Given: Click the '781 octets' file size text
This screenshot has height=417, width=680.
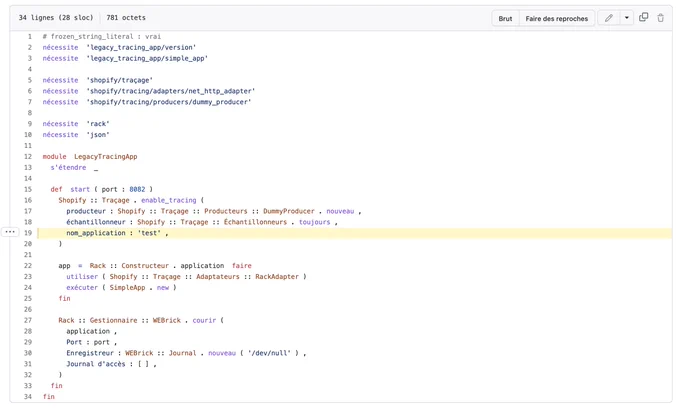Looking at the screenshot, I should pos(126,18).
